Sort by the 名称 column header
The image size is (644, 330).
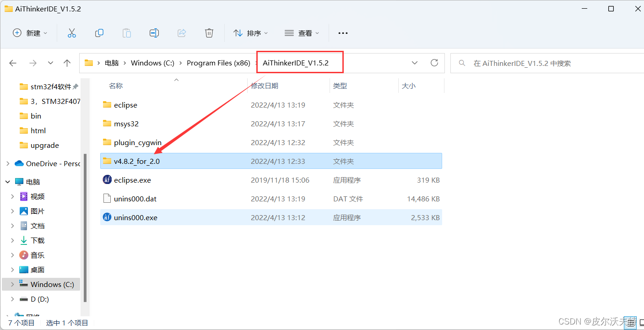116,86
